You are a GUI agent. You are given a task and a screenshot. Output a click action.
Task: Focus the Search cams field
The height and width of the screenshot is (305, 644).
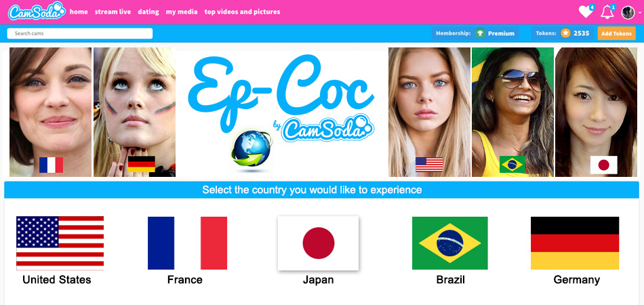[x=80, y=33]
